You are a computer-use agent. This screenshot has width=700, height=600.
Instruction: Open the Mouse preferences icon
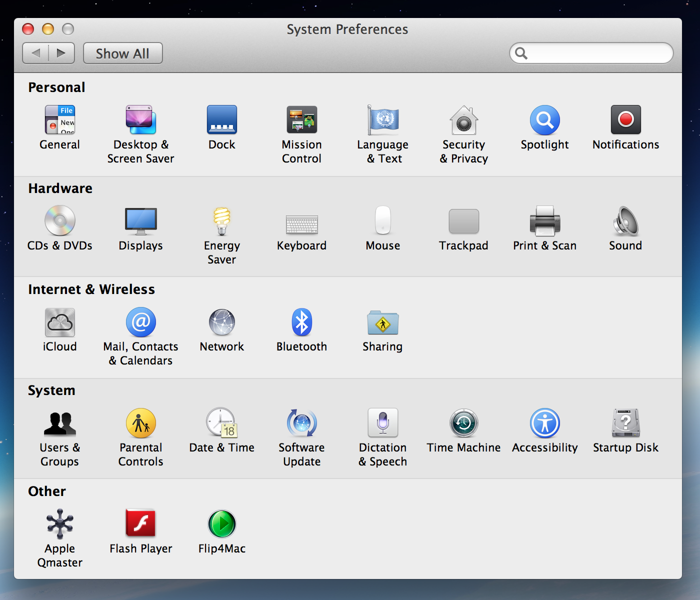383,220
